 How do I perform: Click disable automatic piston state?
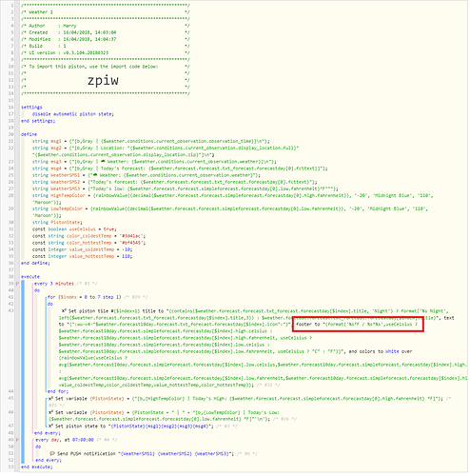pyautogui.click(x=73, y=114)
